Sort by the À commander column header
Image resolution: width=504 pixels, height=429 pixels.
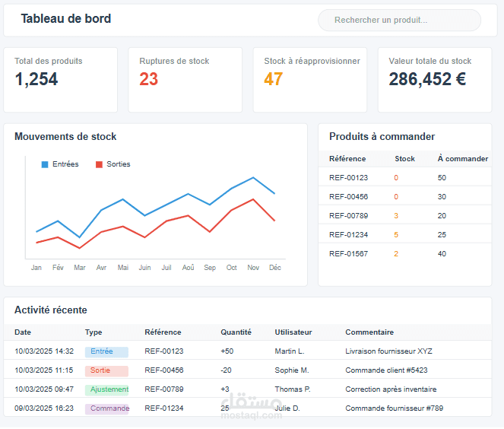point(463,158)
